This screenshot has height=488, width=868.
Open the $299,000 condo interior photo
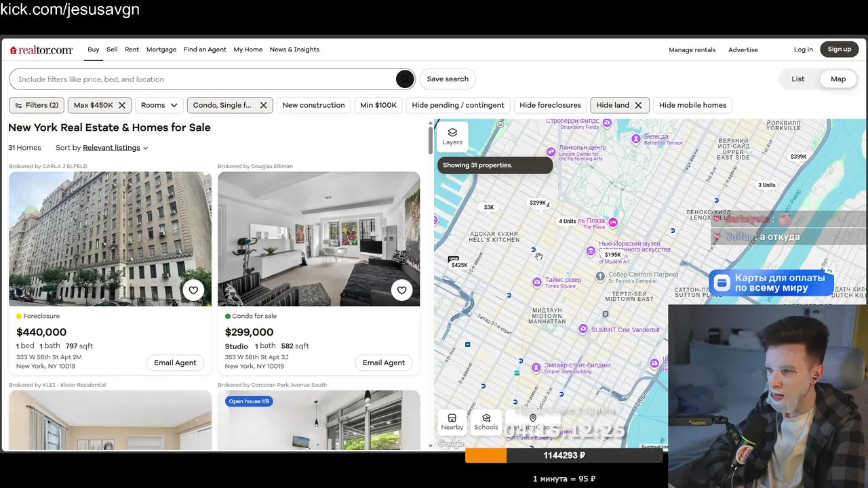coord(319,239)
